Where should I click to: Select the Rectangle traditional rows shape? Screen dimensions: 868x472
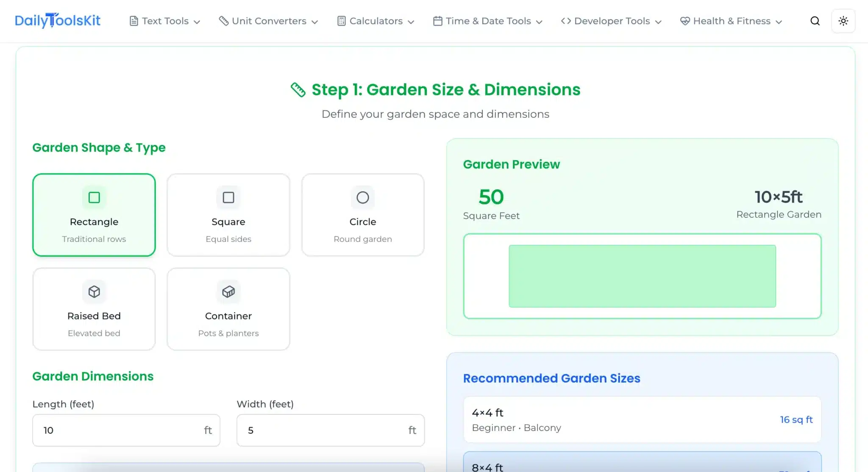click(94, 215)
